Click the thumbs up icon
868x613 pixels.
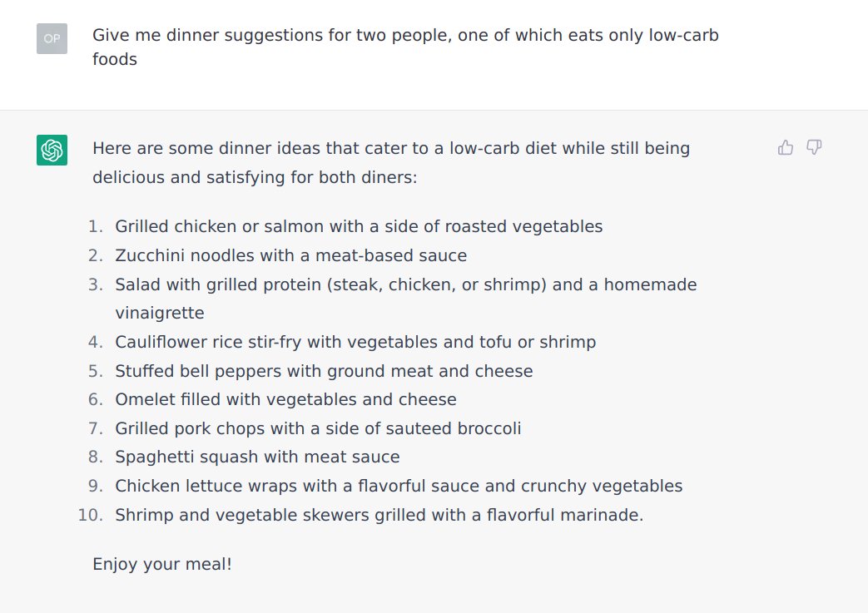coord(785,147)
